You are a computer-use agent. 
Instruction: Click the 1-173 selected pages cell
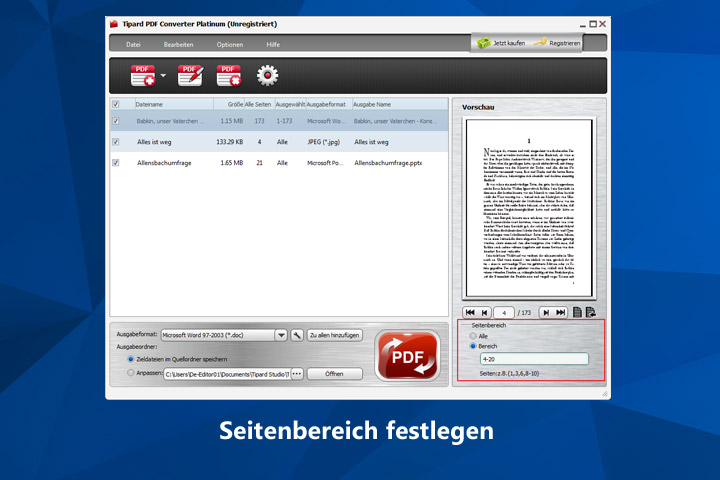point(284,121)
